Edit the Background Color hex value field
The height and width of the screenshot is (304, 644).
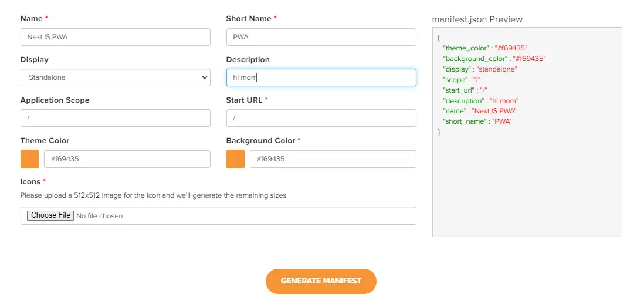333,159
